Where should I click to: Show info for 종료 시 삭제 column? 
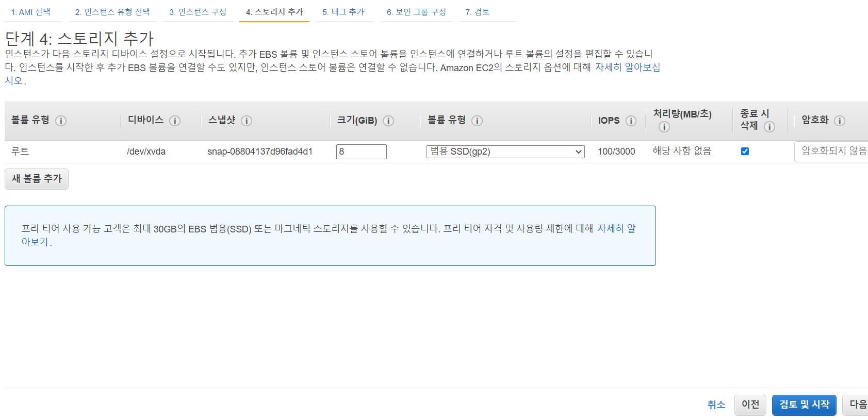point(769,127)
